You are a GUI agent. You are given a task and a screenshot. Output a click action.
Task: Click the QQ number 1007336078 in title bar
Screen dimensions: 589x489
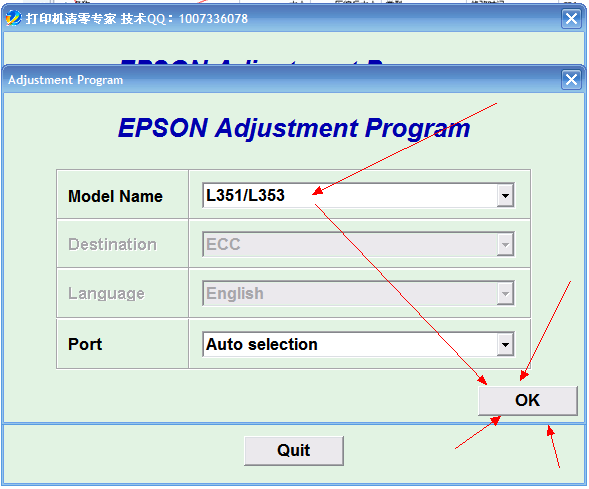tap(213, 18)
